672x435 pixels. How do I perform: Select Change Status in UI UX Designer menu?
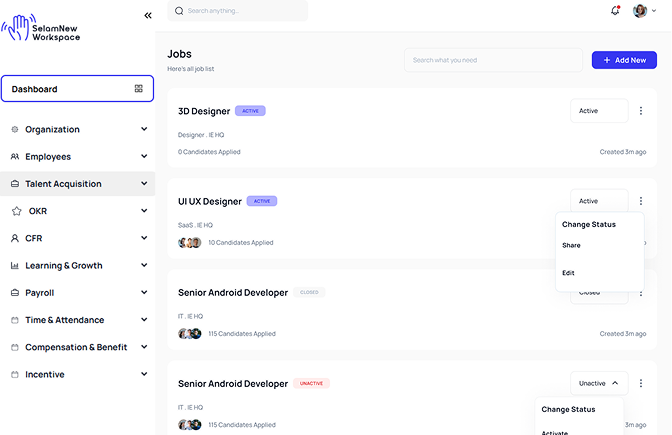[x=589, y=224]
